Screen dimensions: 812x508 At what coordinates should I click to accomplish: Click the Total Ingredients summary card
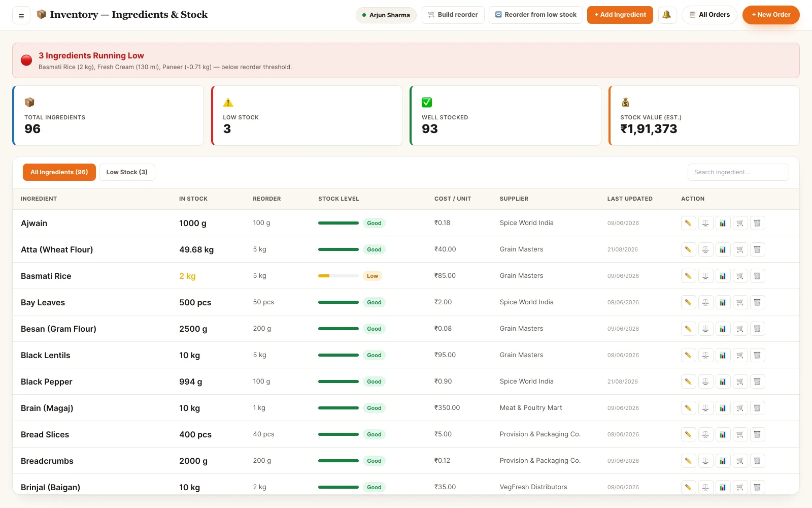tap(108, 116)
